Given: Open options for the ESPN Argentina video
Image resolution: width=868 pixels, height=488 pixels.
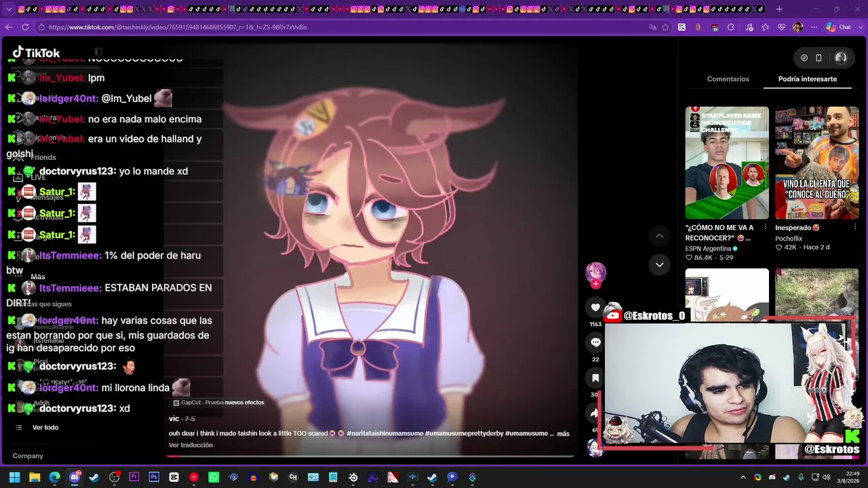Looking at the screenshot, I should tap(765, 228).
